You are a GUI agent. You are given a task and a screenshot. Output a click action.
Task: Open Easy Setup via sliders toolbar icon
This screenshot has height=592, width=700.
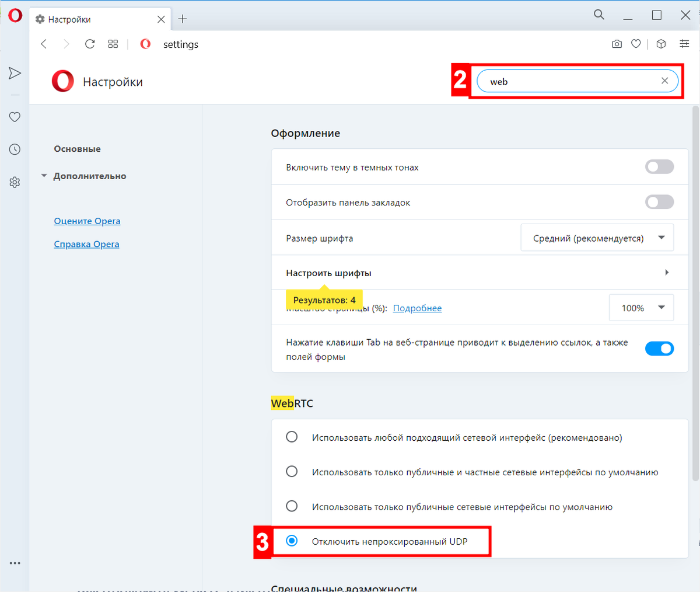click(684, 43)
